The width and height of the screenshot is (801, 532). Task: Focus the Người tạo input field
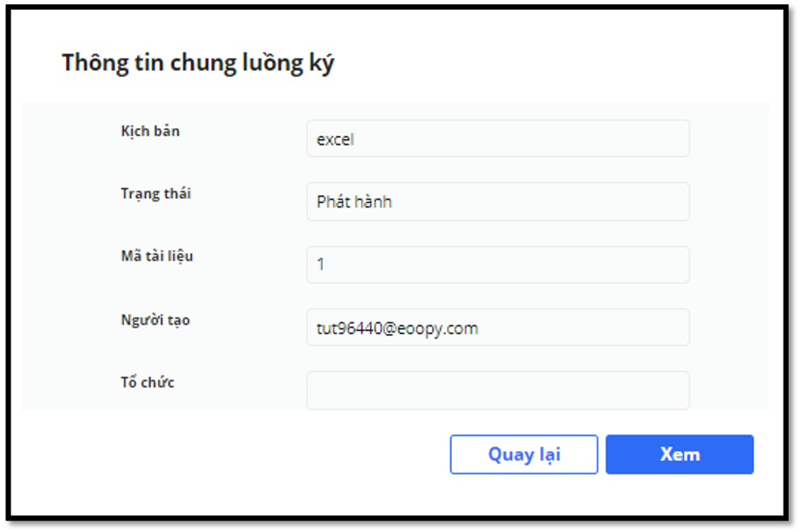[498, 327]
